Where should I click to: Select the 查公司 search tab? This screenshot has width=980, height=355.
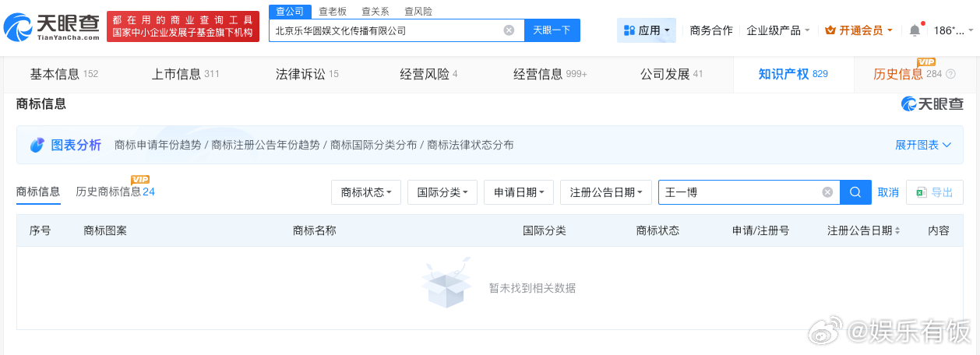(290, 11)
